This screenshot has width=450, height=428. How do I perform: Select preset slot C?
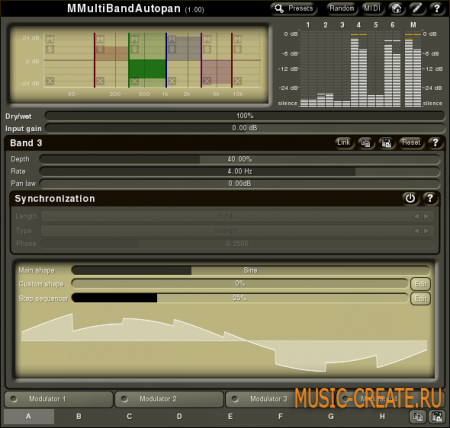click(129, 416)
